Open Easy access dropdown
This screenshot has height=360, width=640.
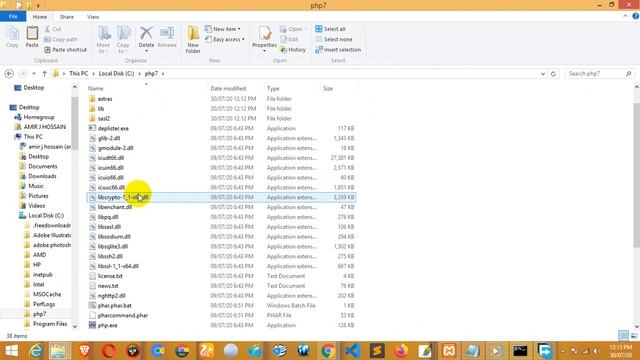224,39
